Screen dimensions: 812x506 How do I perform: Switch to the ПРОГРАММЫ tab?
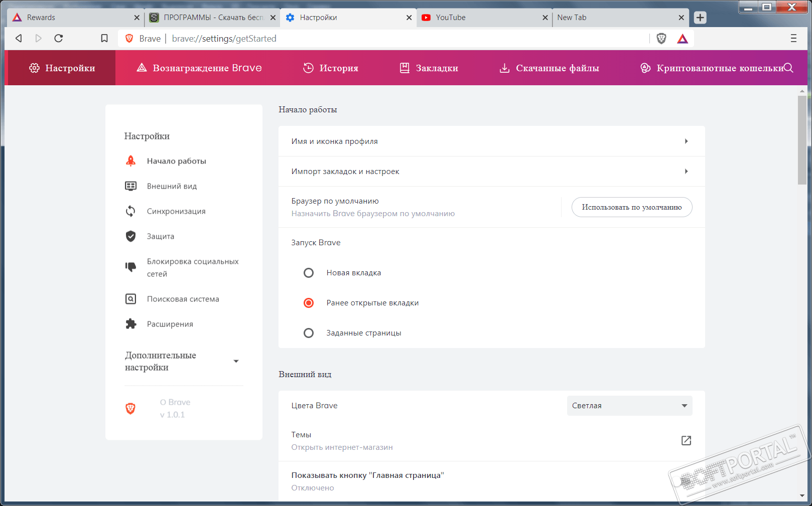point(213,18)
